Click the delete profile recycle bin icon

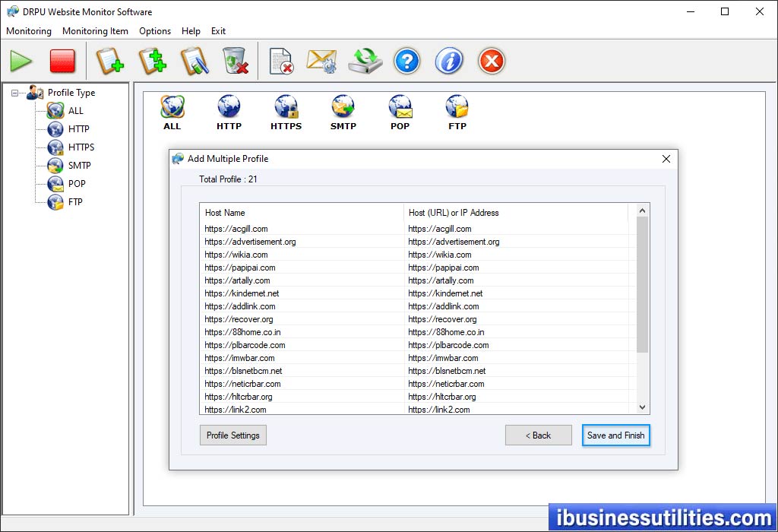point(236,61)
